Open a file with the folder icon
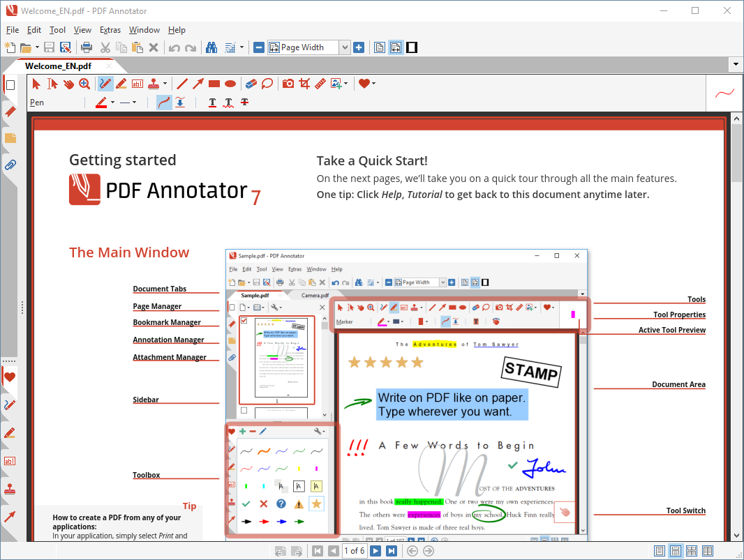The image size is (744, 560). coord(26,47)
